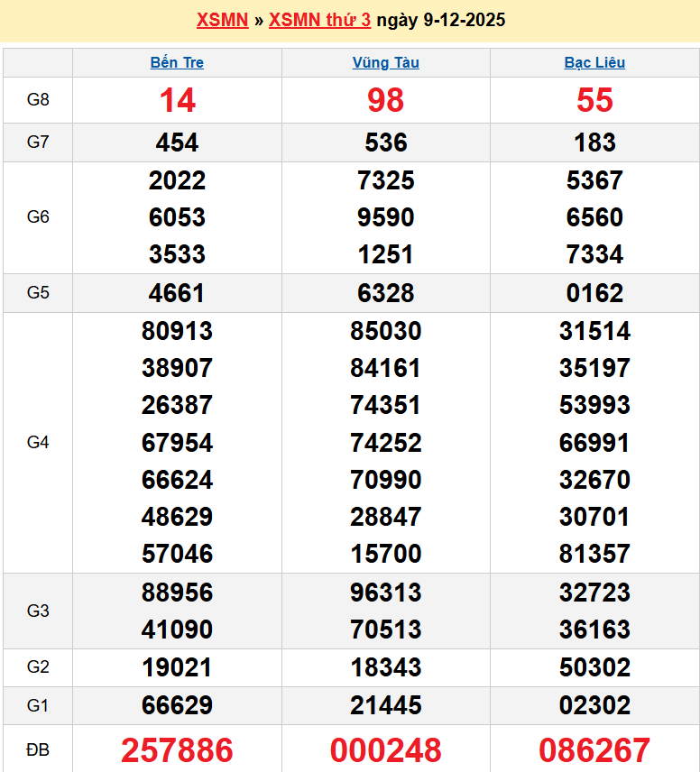The image size is (700, 772).
Task: Select the G1 number 66629
Action: click(x=177, y=705)
